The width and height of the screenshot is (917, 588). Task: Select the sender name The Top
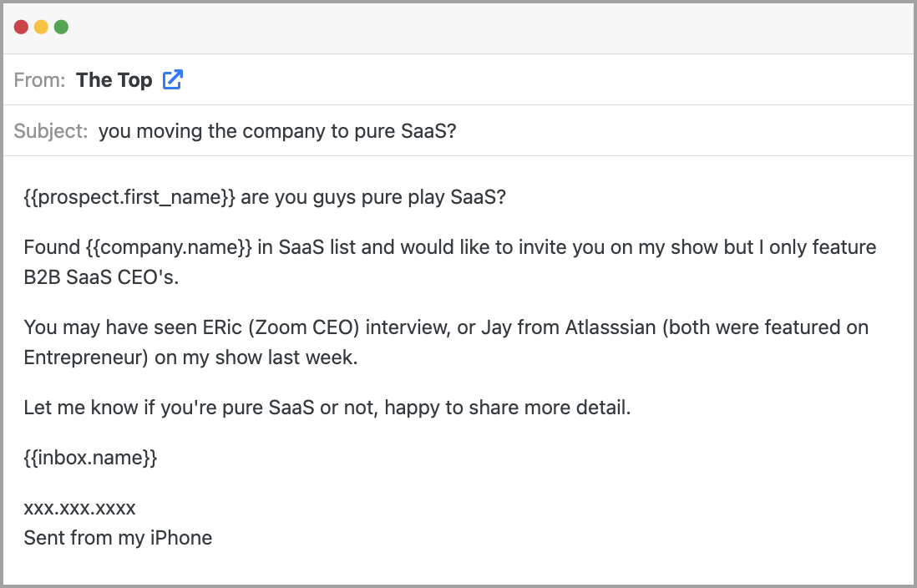tap(114, 80)
